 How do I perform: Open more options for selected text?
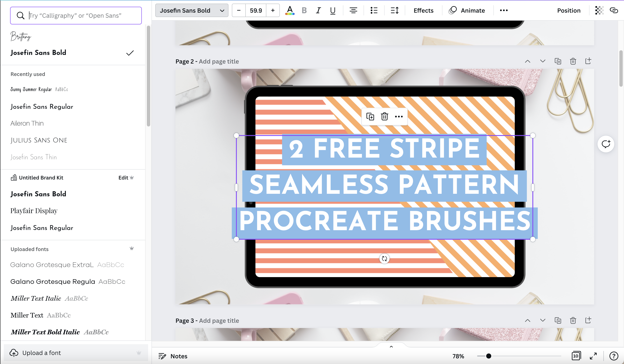[399, 116]
